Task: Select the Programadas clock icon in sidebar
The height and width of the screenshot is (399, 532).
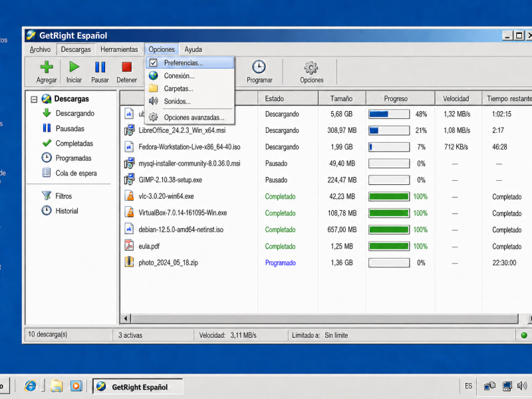Action: click(x=47, y=158)
